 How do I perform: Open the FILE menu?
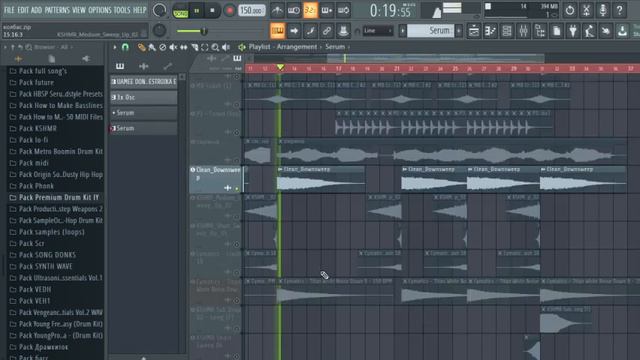(x=9, y=10)
